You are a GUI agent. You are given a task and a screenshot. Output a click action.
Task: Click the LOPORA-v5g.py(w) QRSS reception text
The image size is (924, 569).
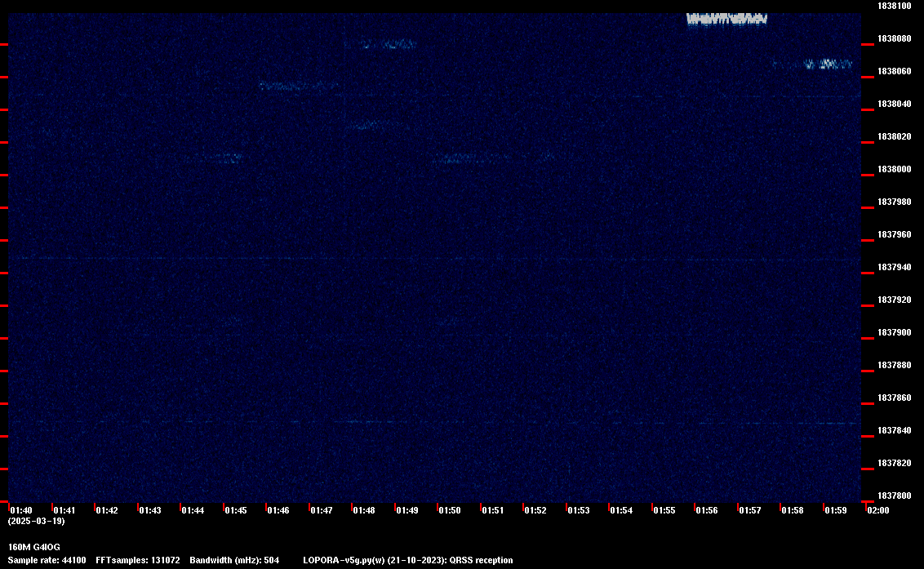pos(408,560)
